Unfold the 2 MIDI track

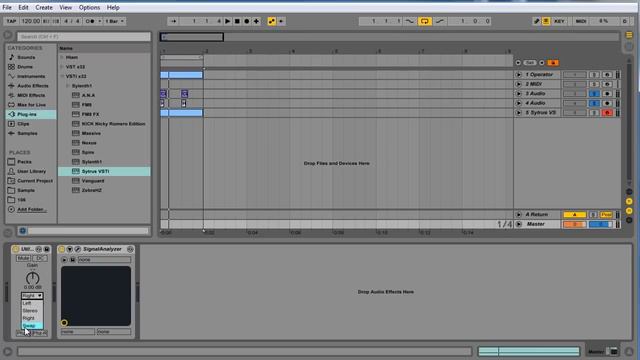[518, 84]
